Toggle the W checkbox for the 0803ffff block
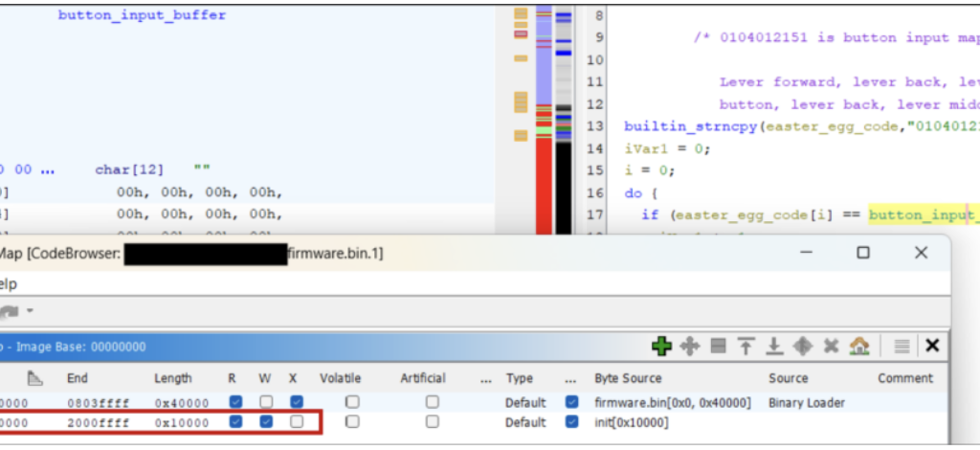Image resolution: width=980 pixels, height=450 pixels. (x=267, y=402)
